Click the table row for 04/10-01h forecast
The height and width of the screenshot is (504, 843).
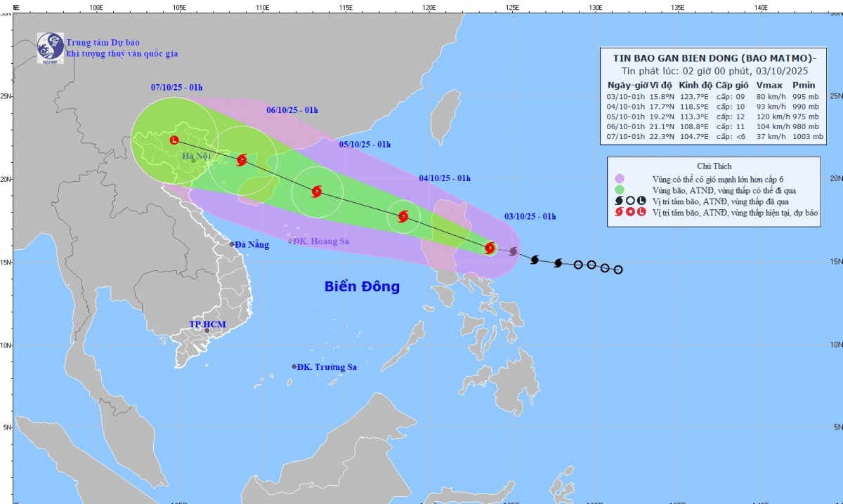click(x=712, y=106)
